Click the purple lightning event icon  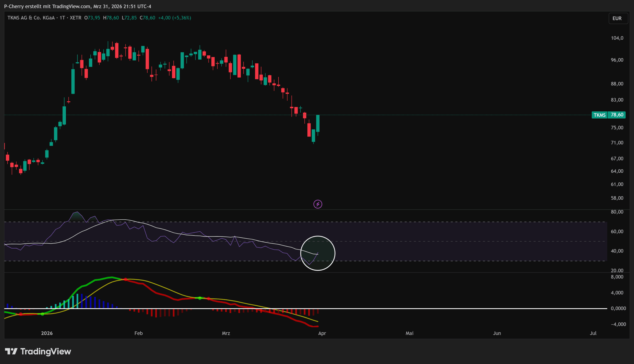(318, 204)
